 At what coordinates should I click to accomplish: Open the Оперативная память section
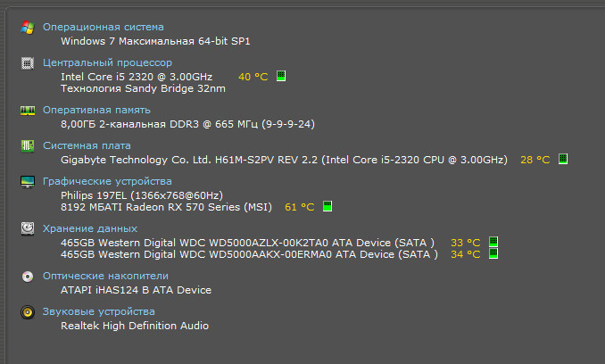point(96,110)
